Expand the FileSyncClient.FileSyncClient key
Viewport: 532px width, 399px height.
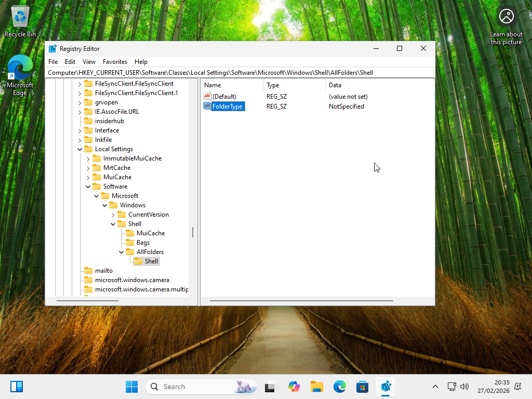pyautogui.click(x=79, y=84)
